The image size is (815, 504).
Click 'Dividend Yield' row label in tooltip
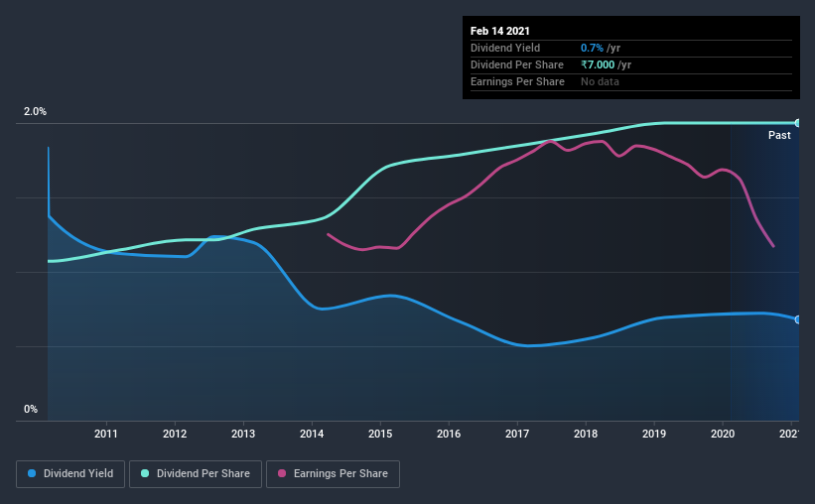(x=505, y=48)
